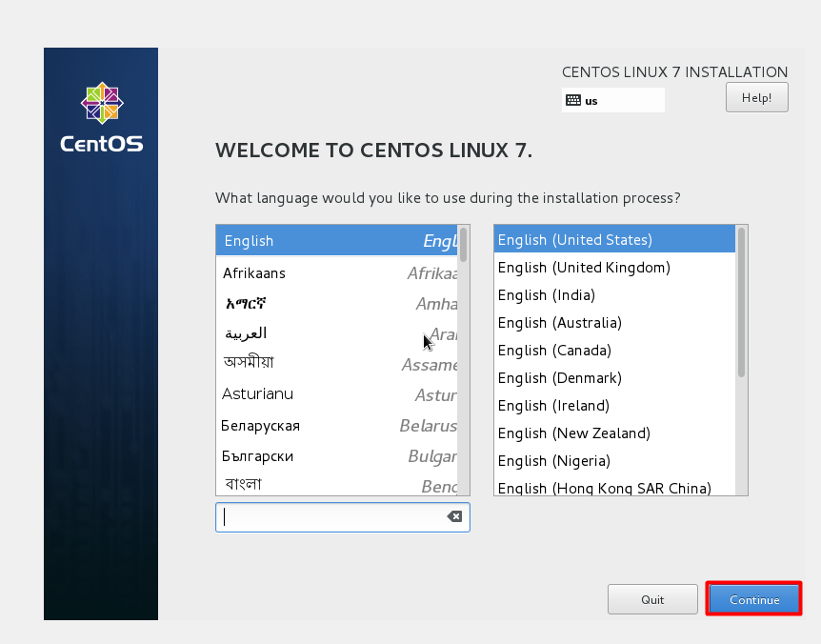Click the language search input field
The image size is (821, 644).
[x=333, y=517]
